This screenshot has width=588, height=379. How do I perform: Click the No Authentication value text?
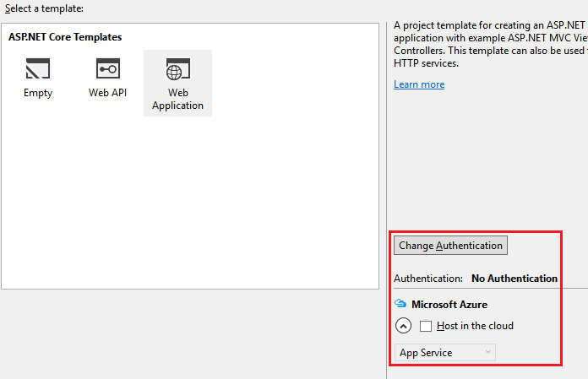pos(514,279)
